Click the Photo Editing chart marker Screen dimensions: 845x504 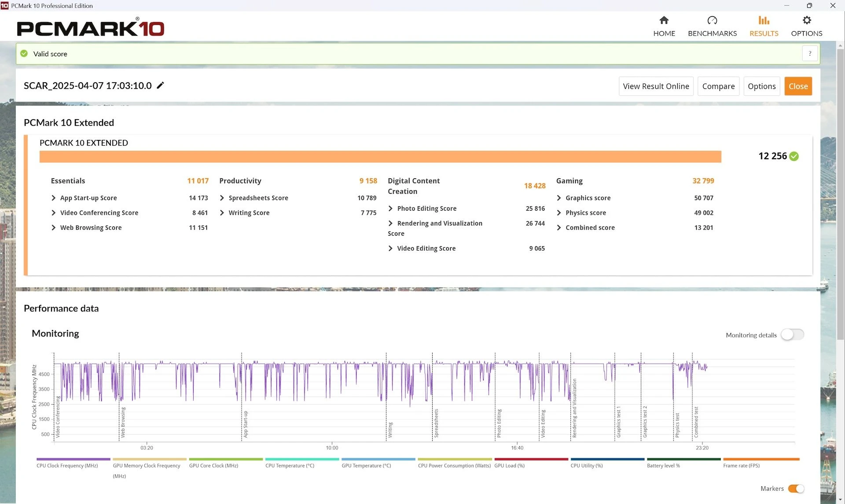tap(499, 424)
